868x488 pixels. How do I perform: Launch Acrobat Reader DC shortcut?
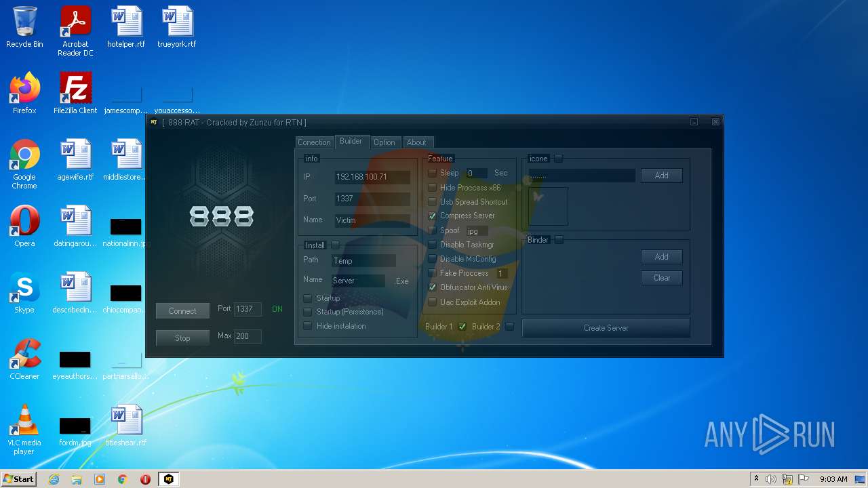coord(75,31)
